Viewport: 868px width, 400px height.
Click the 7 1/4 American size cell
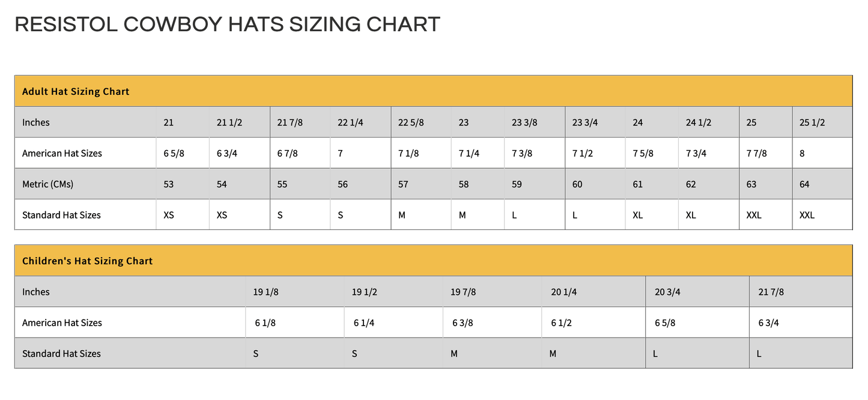(469, 153)
